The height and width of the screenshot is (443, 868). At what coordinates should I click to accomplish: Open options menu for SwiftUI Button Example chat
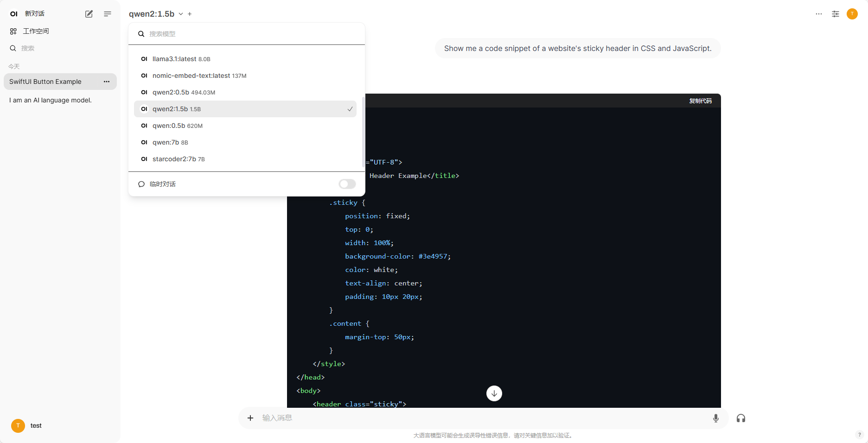[107, 82]
